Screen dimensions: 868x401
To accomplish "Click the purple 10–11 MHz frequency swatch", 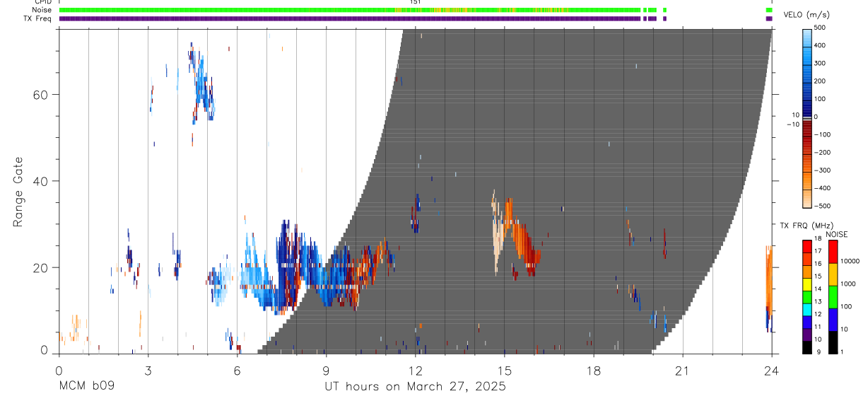I will click(807, 335).
